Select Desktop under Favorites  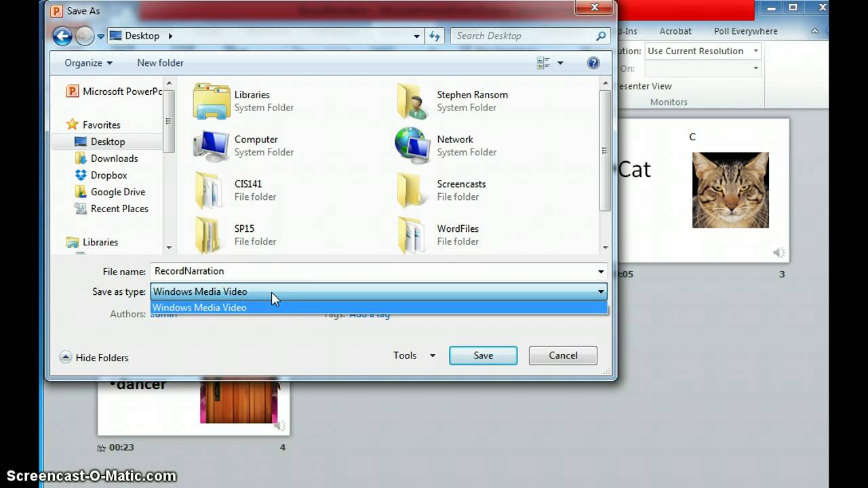pos(100,142)
